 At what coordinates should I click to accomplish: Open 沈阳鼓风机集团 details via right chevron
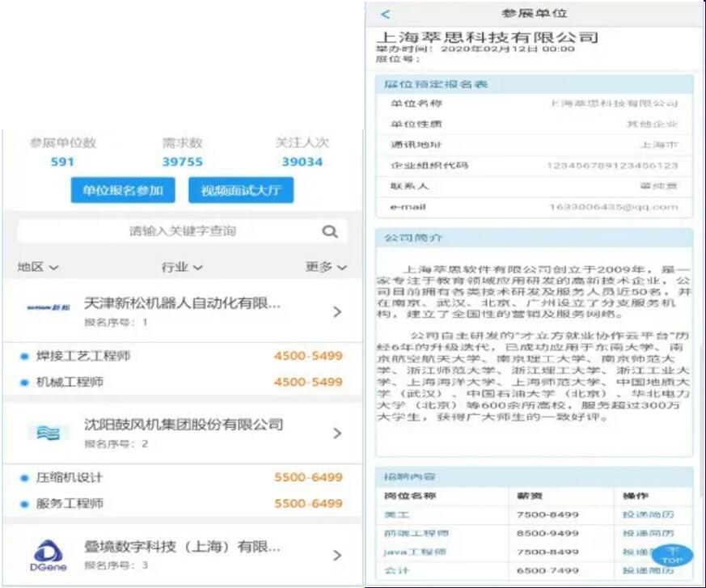coord(337,434)
